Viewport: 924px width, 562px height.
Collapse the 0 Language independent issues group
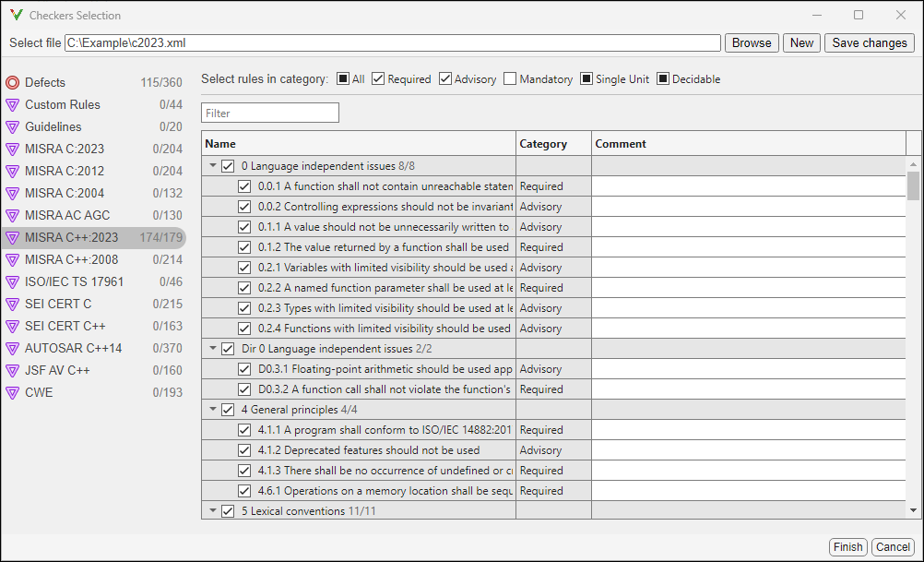click(211, 165)
